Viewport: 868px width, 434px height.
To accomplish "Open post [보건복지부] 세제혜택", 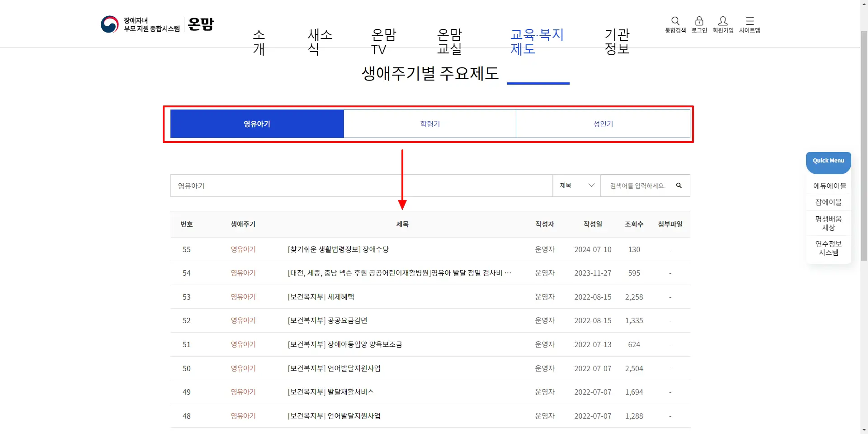I will coord(321,297).
